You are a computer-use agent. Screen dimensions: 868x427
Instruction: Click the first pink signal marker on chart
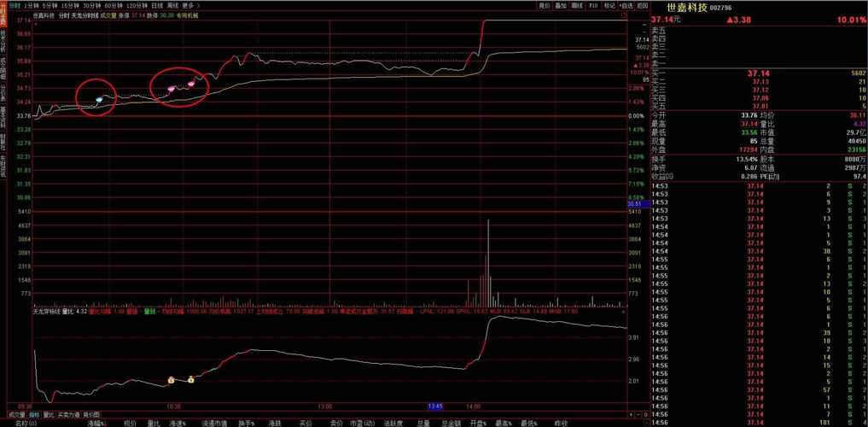(x=172, y=89)
